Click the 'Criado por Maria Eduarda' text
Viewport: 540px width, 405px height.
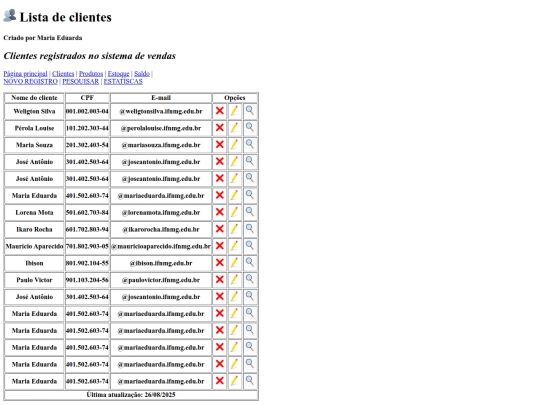(43, 38)
